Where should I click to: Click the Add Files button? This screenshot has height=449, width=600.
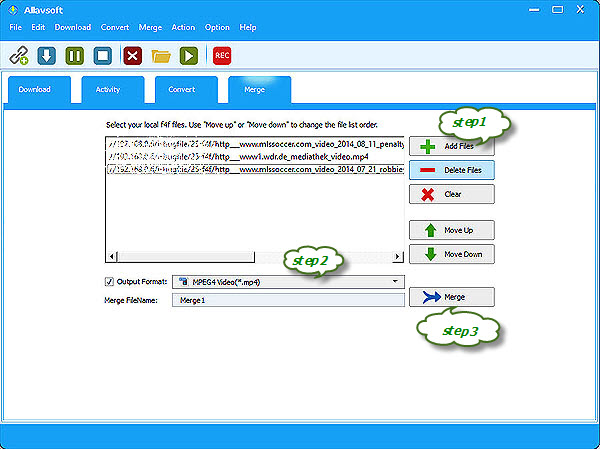point(452,146)
